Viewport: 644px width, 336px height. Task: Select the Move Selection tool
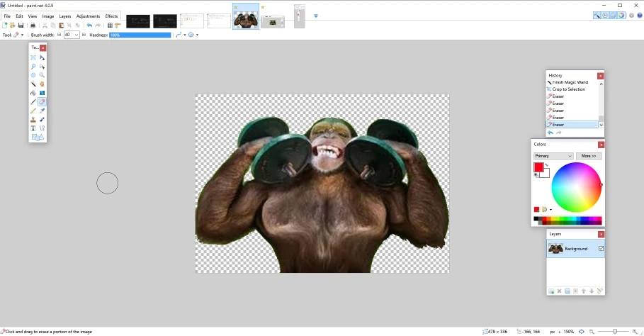[x=42, y=67]
